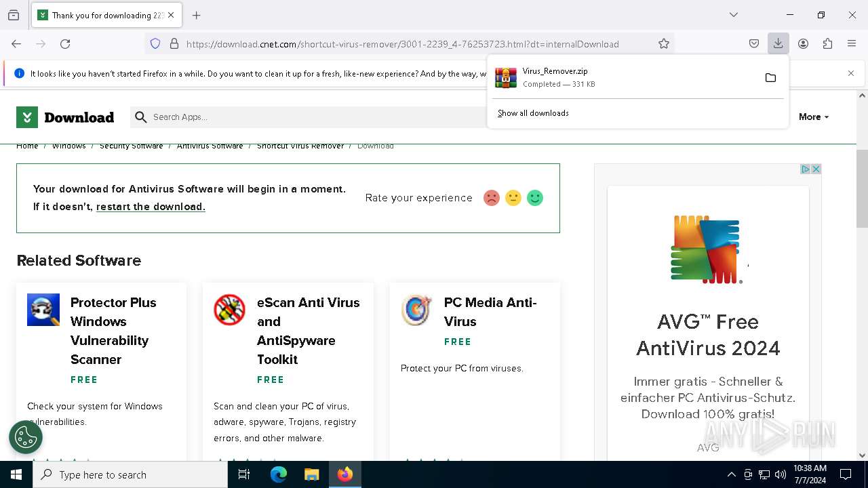
Task: Open the volume control in tray
Action: [781, 474]
